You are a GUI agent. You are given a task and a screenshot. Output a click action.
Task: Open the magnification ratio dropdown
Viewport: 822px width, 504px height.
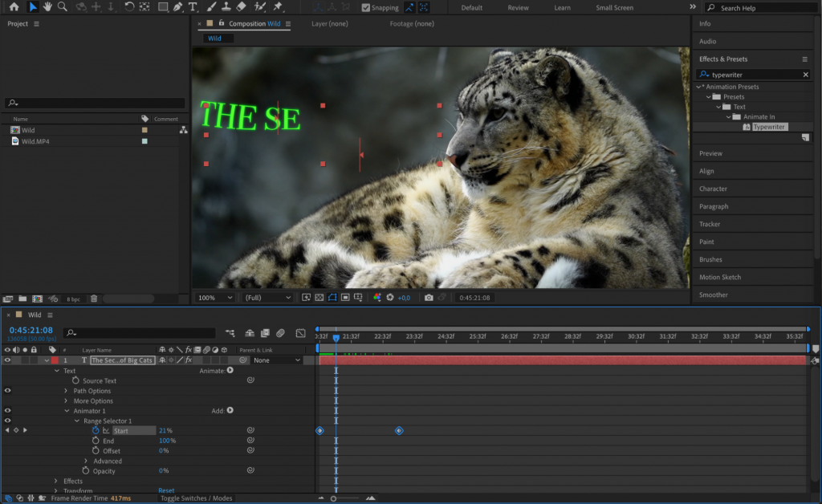coord(214,297)
